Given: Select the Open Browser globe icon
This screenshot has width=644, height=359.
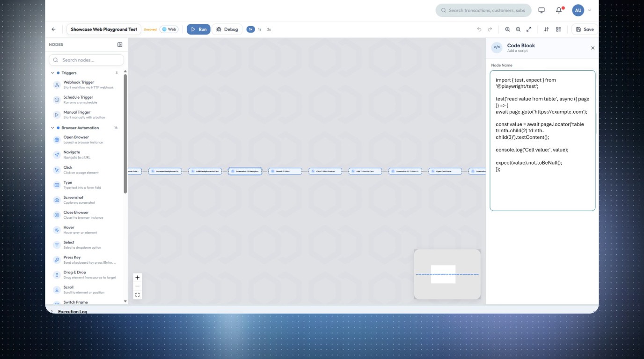Looking at the screenshot, I should coord(57,140).
